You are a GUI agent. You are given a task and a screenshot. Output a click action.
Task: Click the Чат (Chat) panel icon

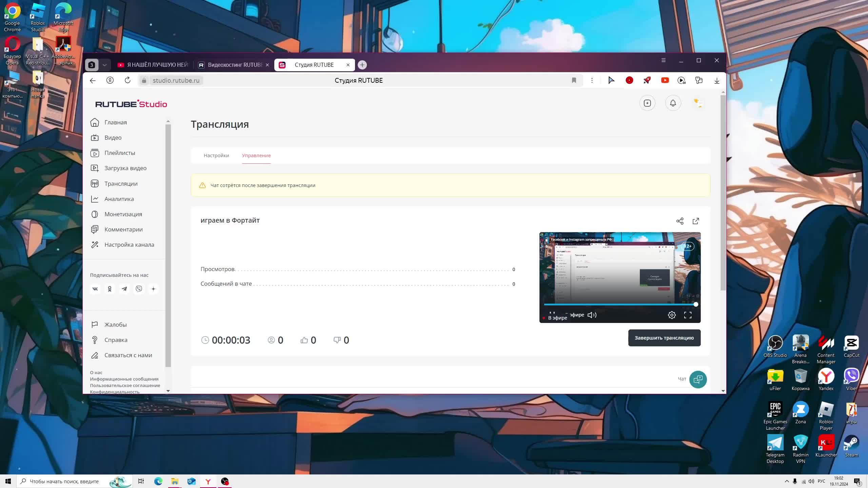coord(697,379)
